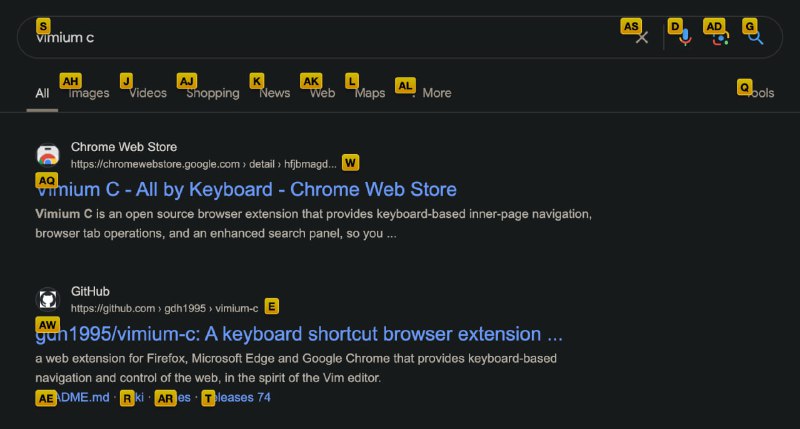The image size is (800, 429).
Task: Start voice search with the microphone icon
Action: (x=685, y=37)
